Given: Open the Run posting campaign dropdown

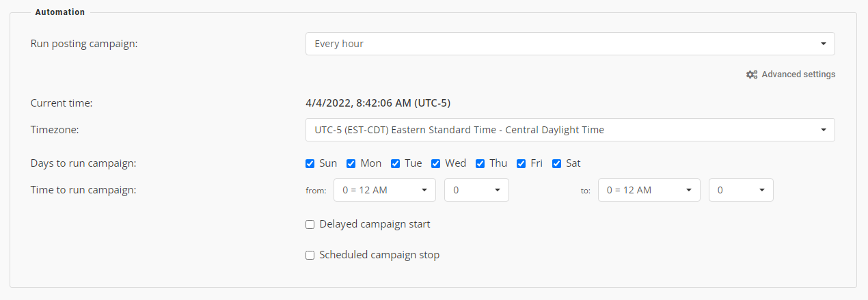Looking at the screenshot, I should point(569,44).
